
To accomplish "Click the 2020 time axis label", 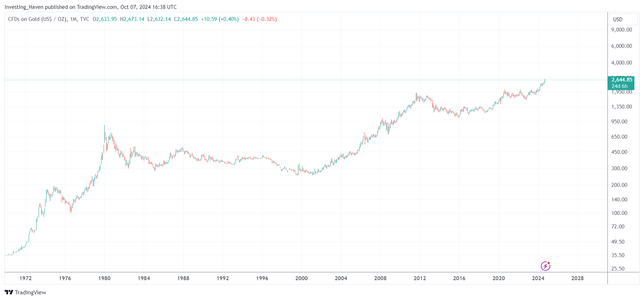I will 499,278.
